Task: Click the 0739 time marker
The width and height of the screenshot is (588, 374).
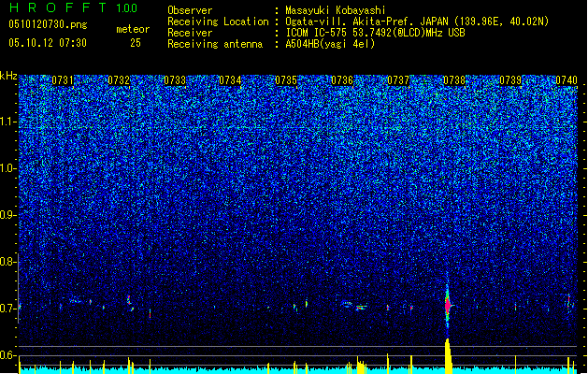Action: point(510,80)
